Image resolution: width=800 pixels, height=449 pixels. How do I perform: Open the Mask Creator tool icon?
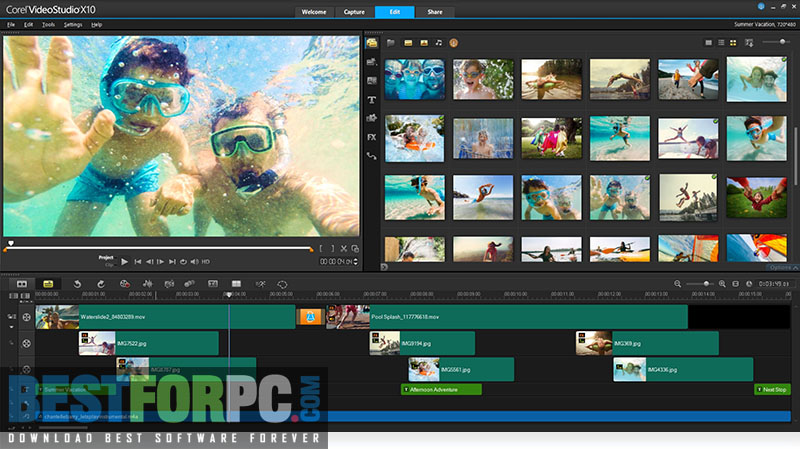point(282,284)
